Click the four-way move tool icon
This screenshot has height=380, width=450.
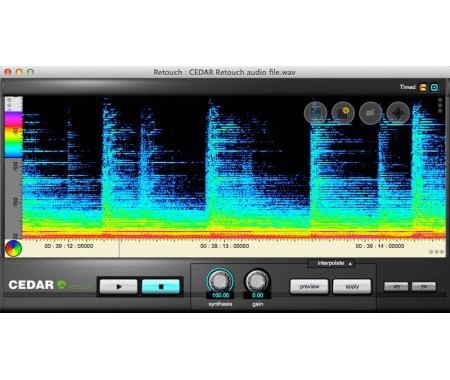(x=398, y=113)
